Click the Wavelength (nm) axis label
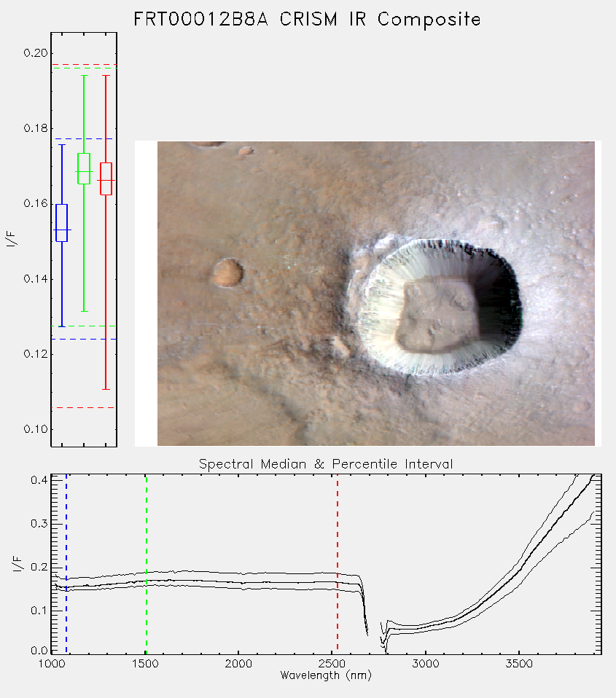The image size is (616, 698). (x=326, y=675)
